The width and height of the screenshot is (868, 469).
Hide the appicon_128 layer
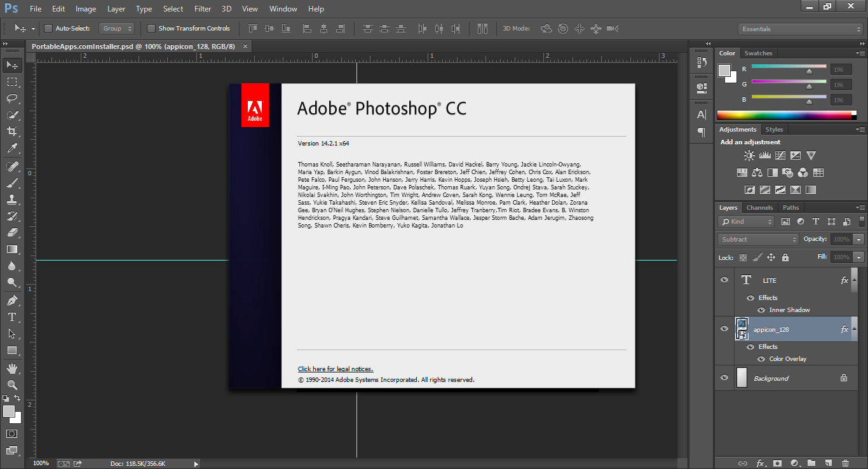coord(724,329)
